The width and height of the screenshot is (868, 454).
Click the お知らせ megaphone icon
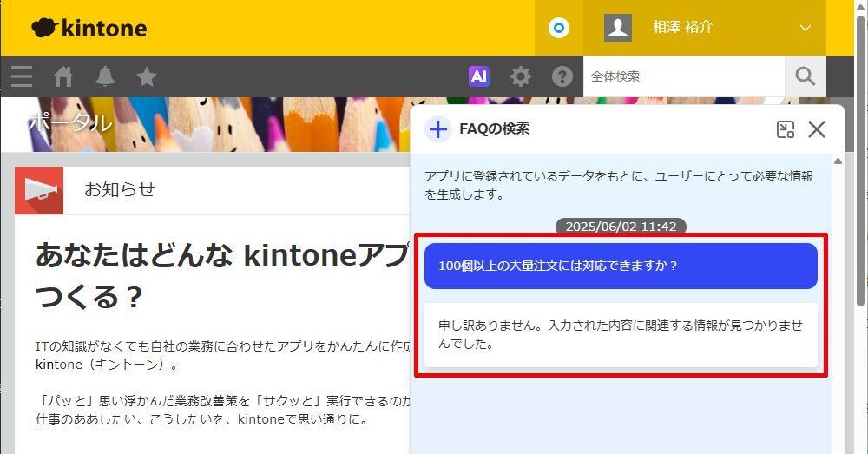point(39,190)
